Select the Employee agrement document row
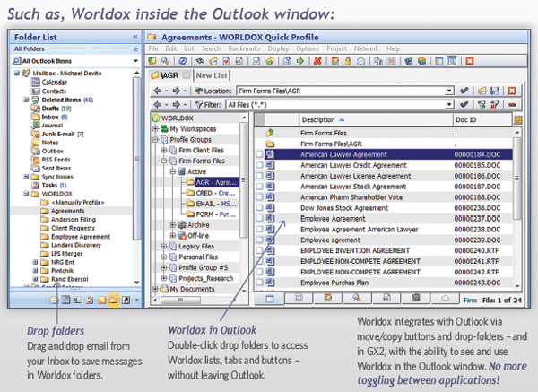The width and height of the screenshot is (538, 392). coord(384,240)
